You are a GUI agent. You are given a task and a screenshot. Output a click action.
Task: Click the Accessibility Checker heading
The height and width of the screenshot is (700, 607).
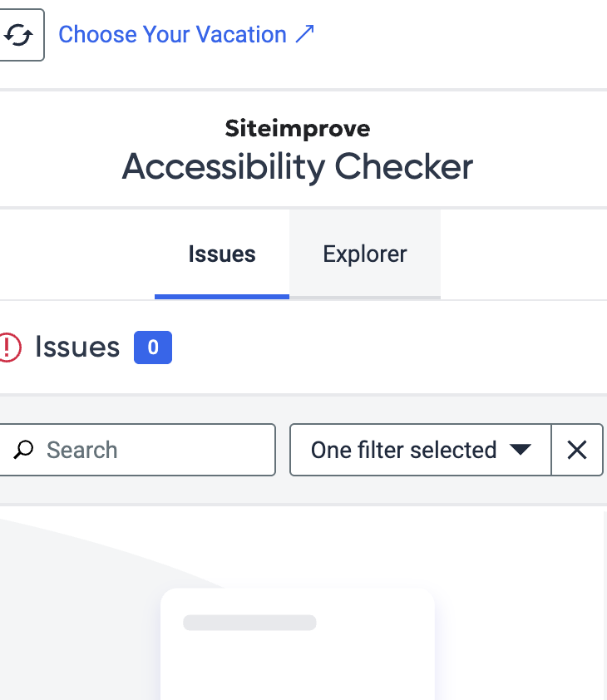pos(298,167)
